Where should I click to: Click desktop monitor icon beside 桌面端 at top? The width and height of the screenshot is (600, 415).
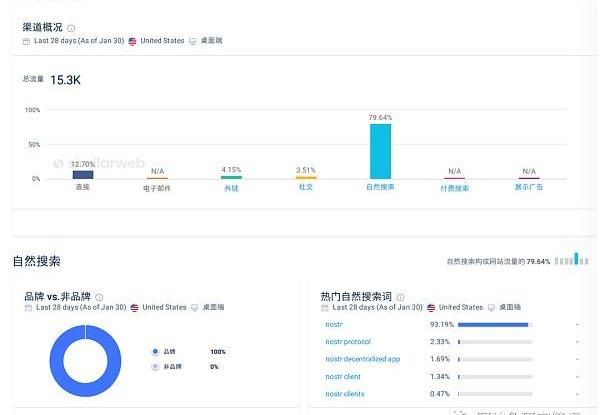tap(193, 42)
